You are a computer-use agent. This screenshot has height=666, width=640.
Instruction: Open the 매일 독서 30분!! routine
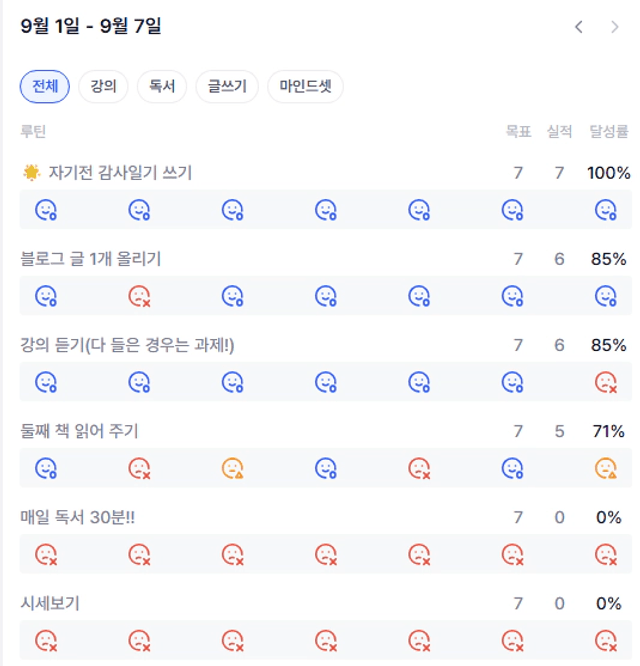click(78, 517)
